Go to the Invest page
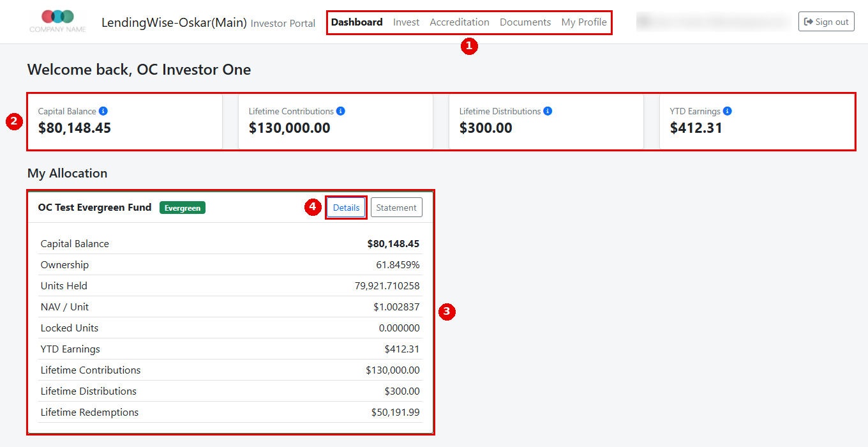 coord(406,22)
